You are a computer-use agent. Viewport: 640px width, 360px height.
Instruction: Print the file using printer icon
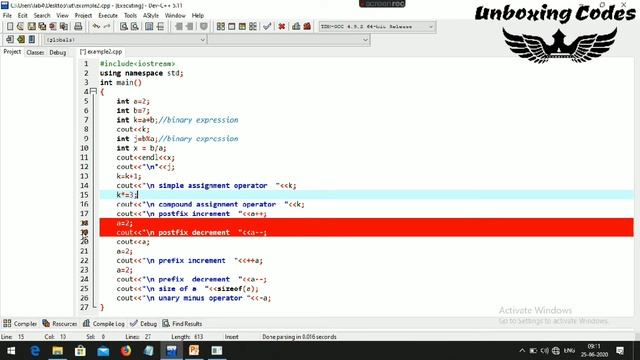tap(78, 27)
